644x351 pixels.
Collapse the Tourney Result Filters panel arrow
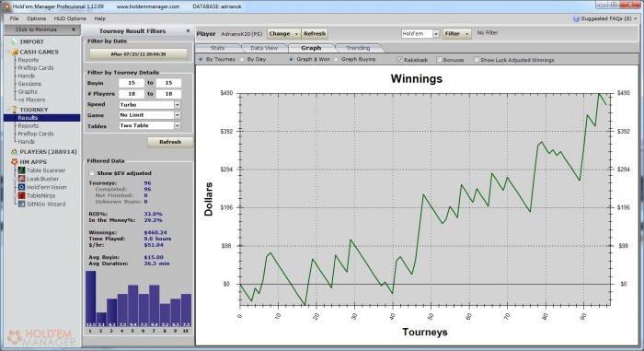click(188, 30)
